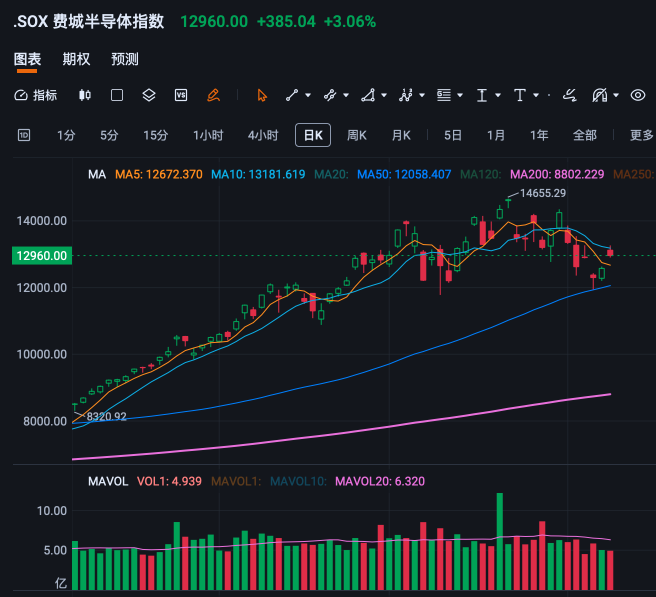This screenshot has height=597, width=656.
Task: Enable the dimmed MA120 line
Action: point(481,174)
